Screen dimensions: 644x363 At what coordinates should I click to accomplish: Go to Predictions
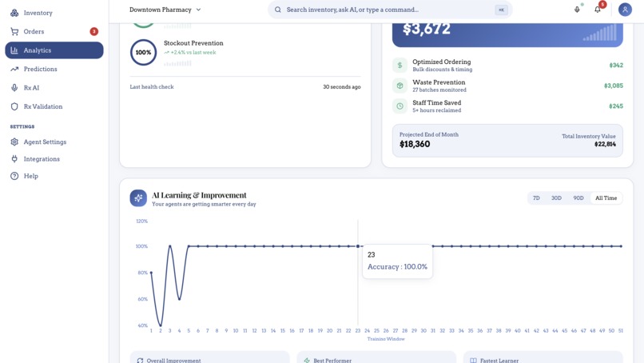tap(54, 69)
